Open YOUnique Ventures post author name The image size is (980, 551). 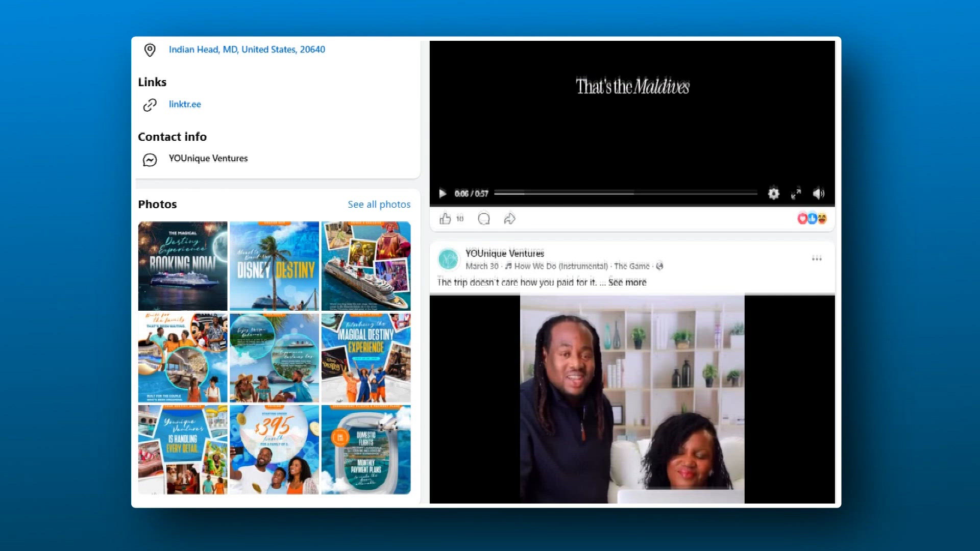click(x=505, y=253)
